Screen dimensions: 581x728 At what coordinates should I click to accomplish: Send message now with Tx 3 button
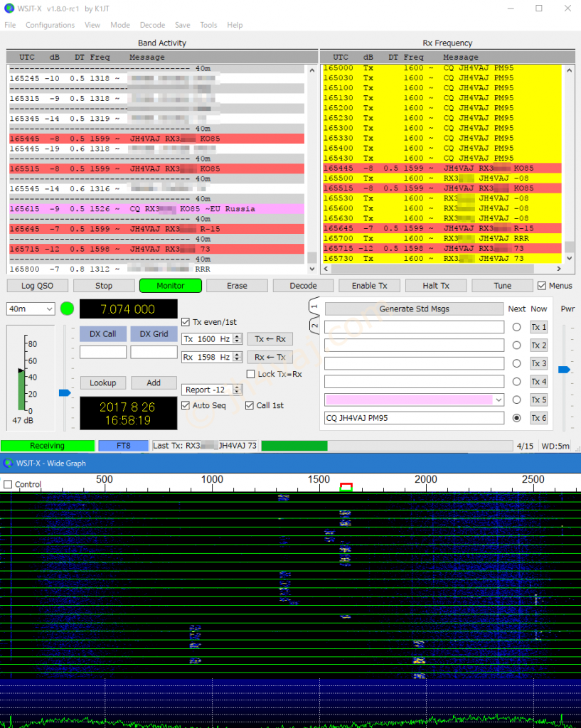point(539,363)
